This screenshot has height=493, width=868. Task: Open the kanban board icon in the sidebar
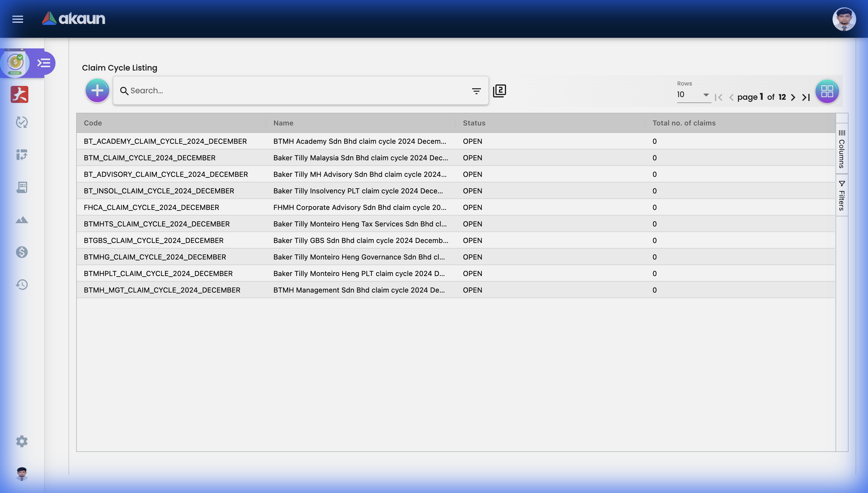tap(21, 155)
